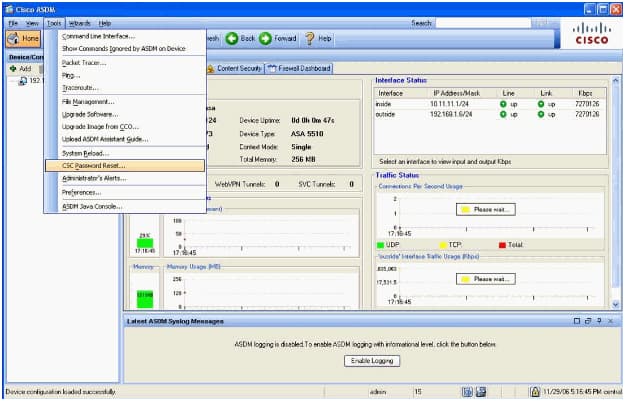625x401 pixels.
Task: Click the Cisco logo
Action: [592, 34]
